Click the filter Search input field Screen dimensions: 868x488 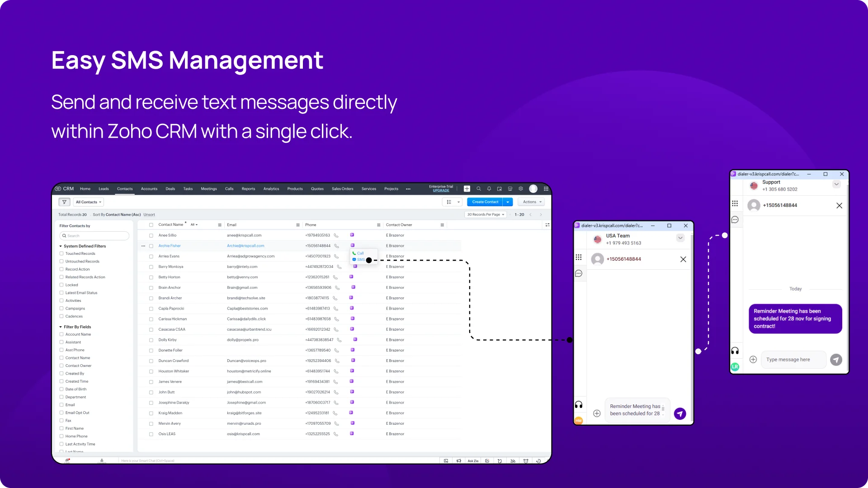(x=94, y=236)
